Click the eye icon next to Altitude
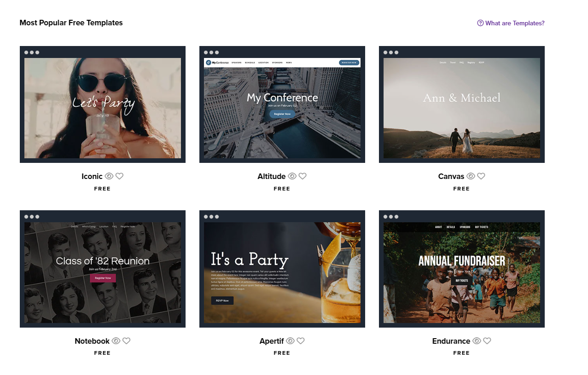 (292, 176)
